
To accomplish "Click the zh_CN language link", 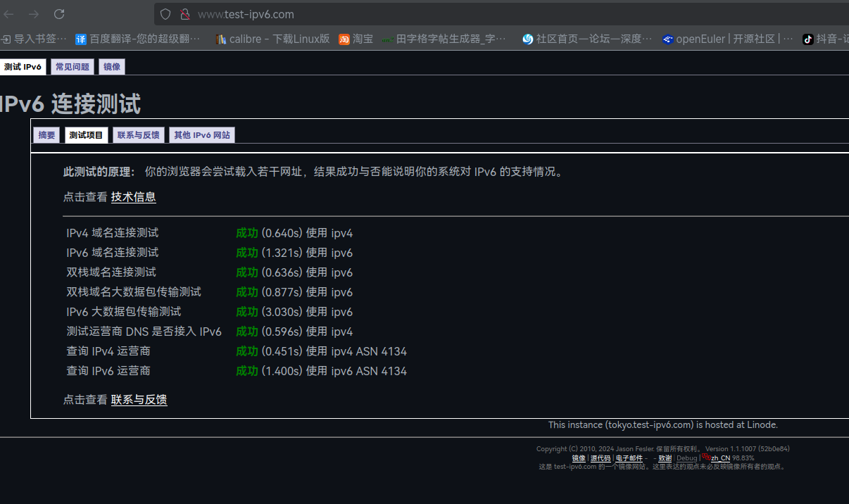I will (720, 458).
